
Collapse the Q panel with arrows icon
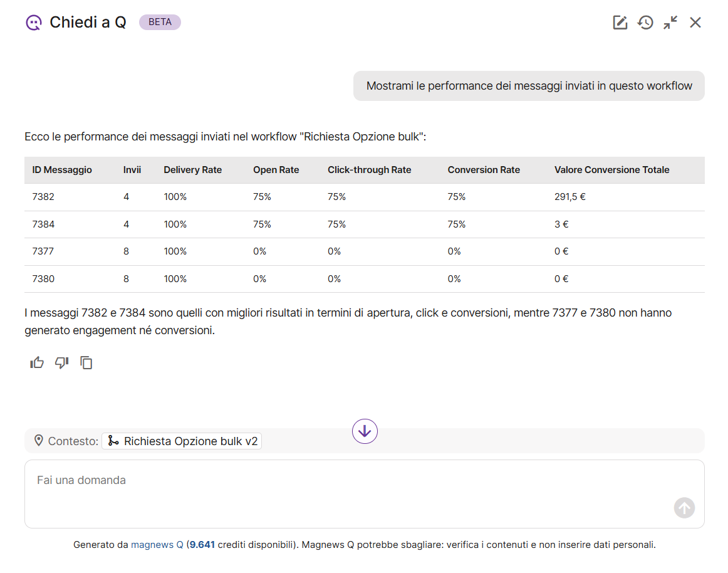tap(670, 23)
